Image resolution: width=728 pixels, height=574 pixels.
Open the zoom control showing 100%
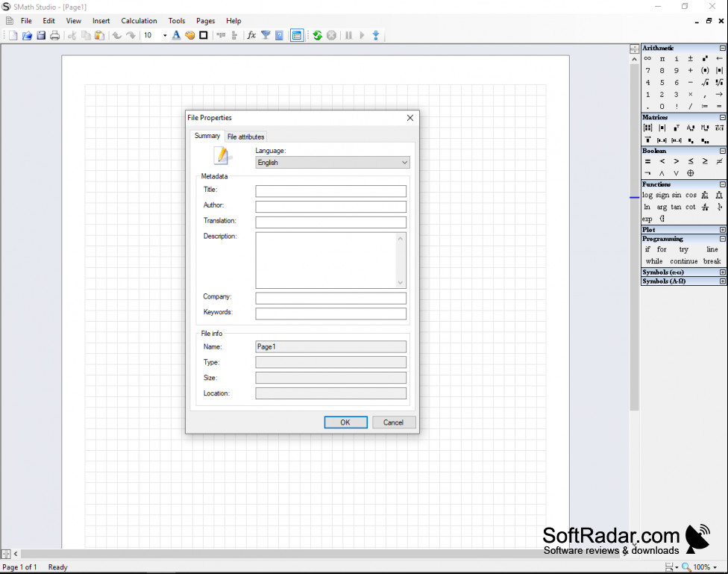(699, 567)
